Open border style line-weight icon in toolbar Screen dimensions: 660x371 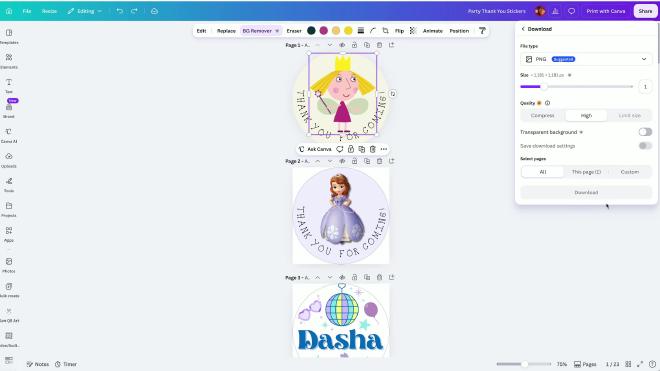(x=361, y=31)
